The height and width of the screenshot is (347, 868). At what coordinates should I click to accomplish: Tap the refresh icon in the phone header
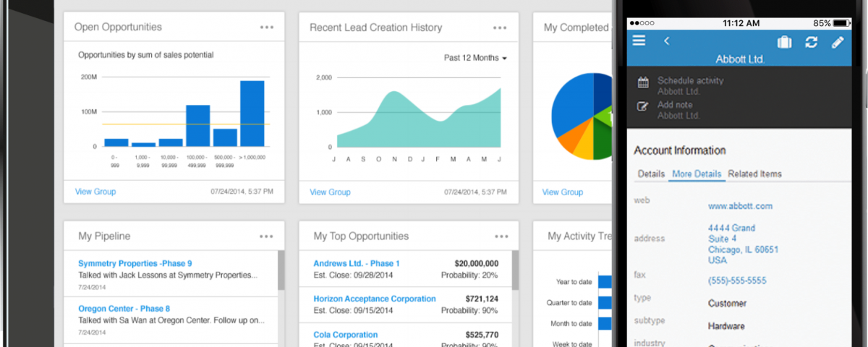point(811,42)
